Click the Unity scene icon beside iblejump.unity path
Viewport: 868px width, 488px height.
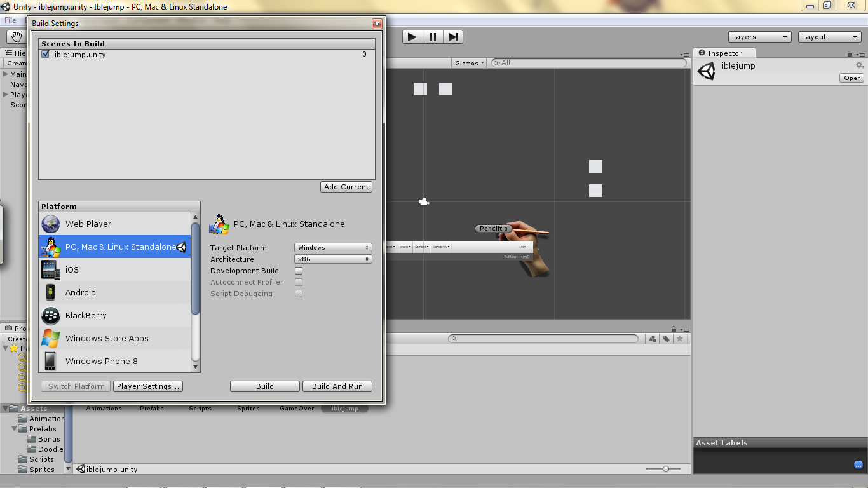[81, 470]
